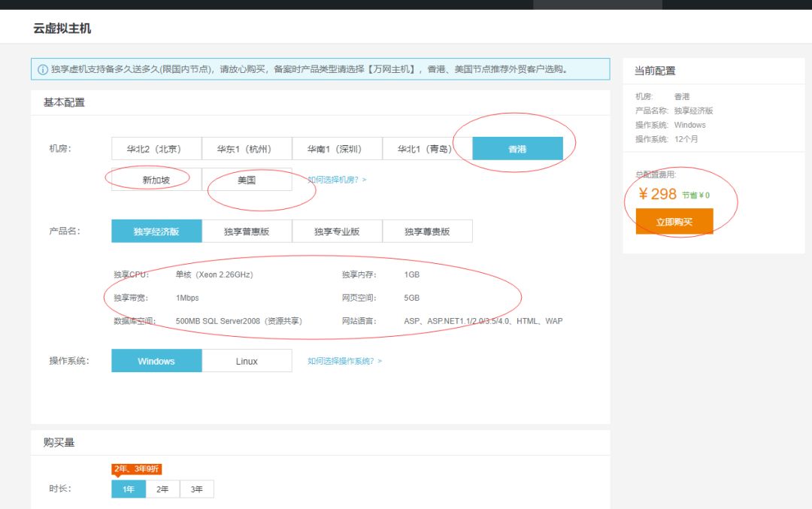
Task: Choose the 华南1 (深圳) datacenter
Action: pos(337,149)
